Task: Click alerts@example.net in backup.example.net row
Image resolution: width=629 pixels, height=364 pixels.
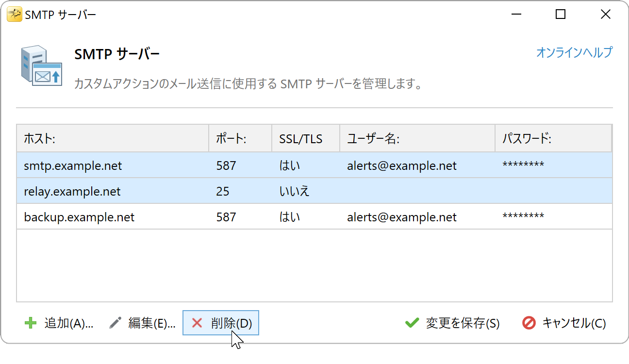Action: (402, 217)
